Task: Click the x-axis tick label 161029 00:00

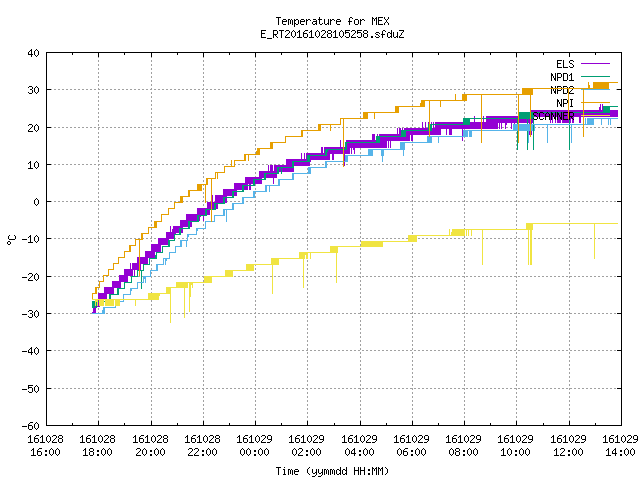Action: 255,446
